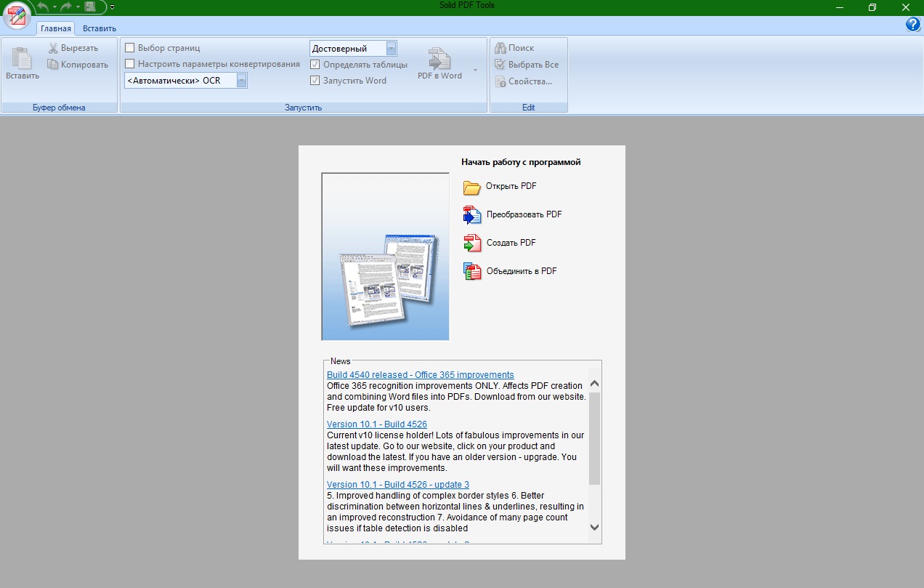Click the Создать PDF icon
The image size is (924, 588).
click(x=472, y=243)
